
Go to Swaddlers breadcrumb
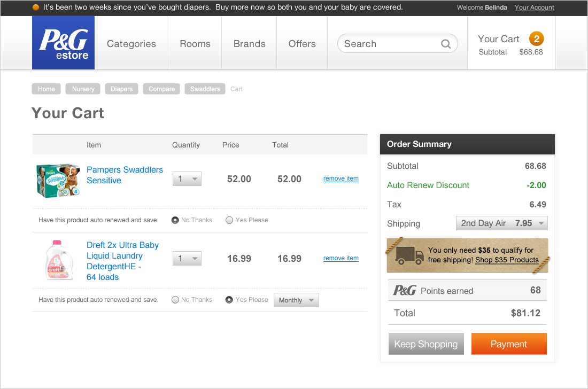205,89
